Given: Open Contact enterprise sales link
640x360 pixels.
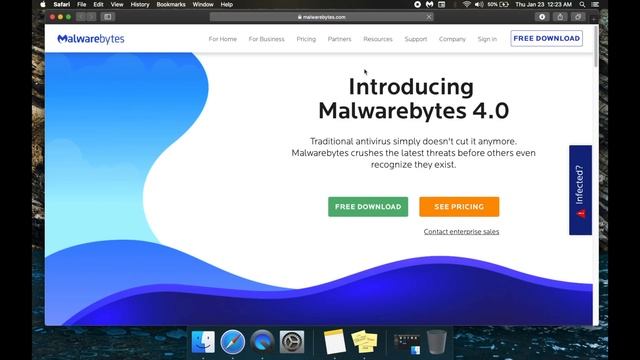Looking at the screenshot, I should [461, 231].
